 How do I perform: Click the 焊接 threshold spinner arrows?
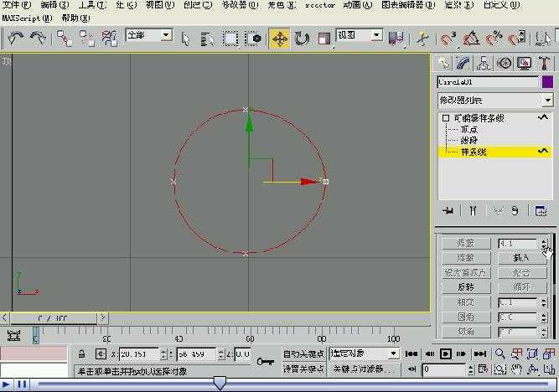click(544, 244)
